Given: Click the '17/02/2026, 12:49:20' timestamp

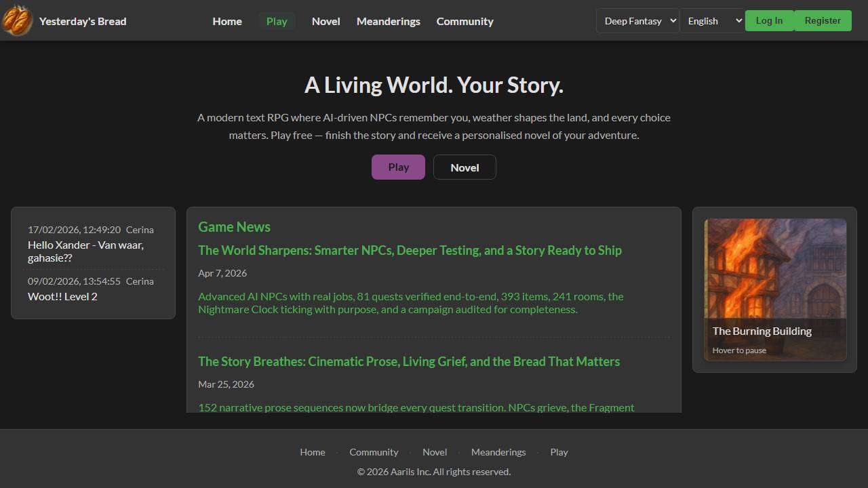Looking at the screenshot, I should (74, 230).
